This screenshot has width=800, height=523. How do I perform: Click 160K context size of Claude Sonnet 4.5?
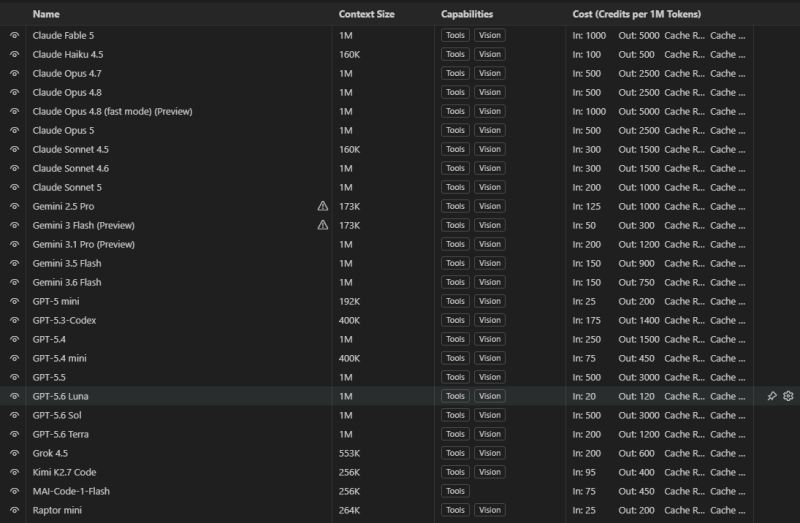coord(349,150)
